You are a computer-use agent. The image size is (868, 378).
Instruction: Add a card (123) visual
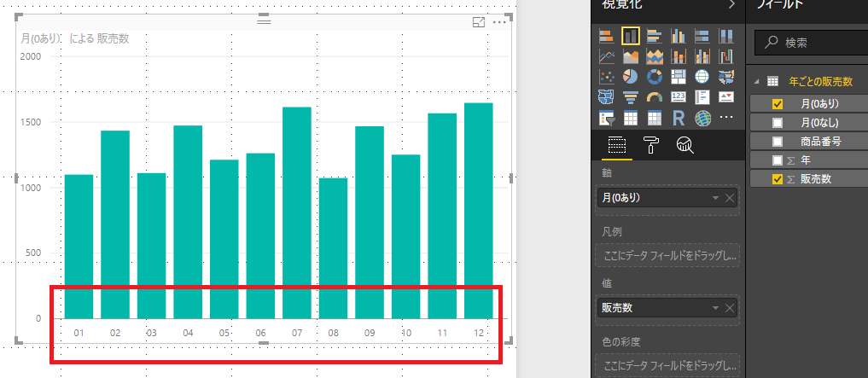679,97
